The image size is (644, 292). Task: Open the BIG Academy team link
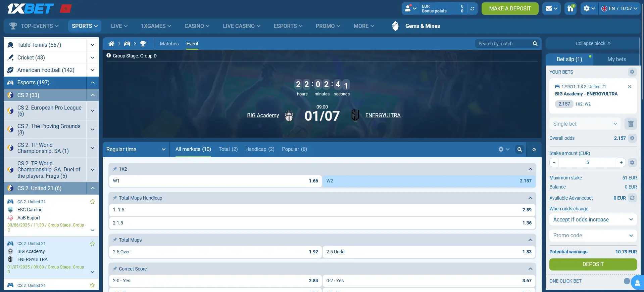263,116
